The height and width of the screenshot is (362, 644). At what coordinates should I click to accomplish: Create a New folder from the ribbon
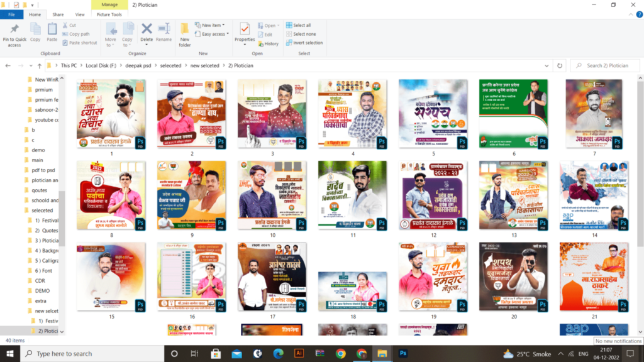pyautogui.click(x=185, y=35)
